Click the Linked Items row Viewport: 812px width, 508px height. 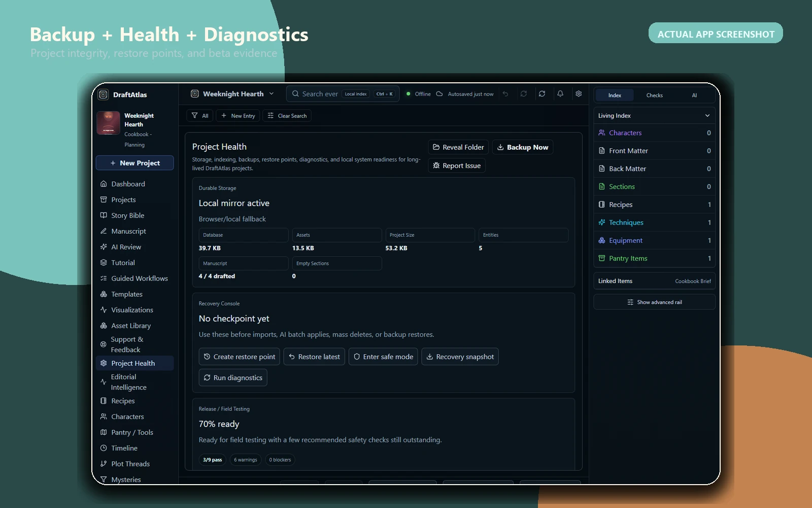654,281
